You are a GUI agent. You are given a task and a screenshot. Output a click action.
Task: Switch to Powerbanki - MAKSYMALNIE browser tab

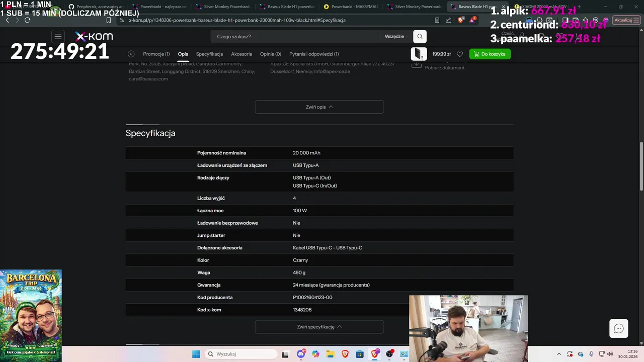click(351, 7)
